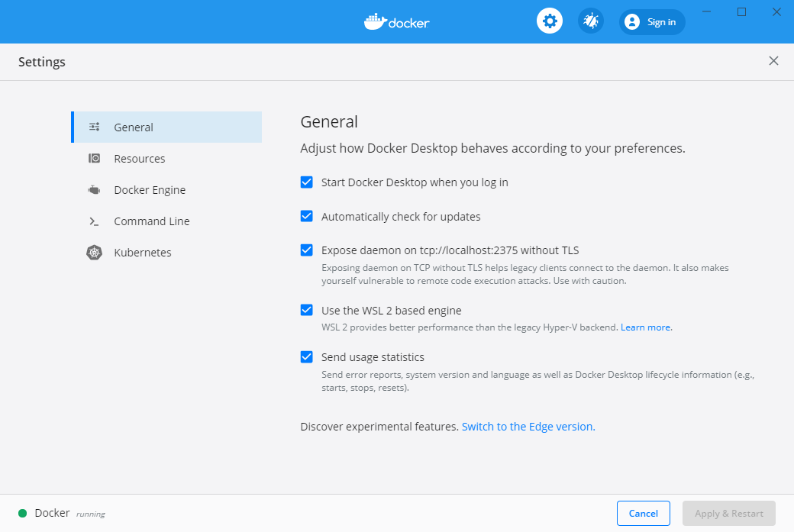Screen dimensions: 794x532
Task: Click the Docker whale logo
Action: (375, 22)
